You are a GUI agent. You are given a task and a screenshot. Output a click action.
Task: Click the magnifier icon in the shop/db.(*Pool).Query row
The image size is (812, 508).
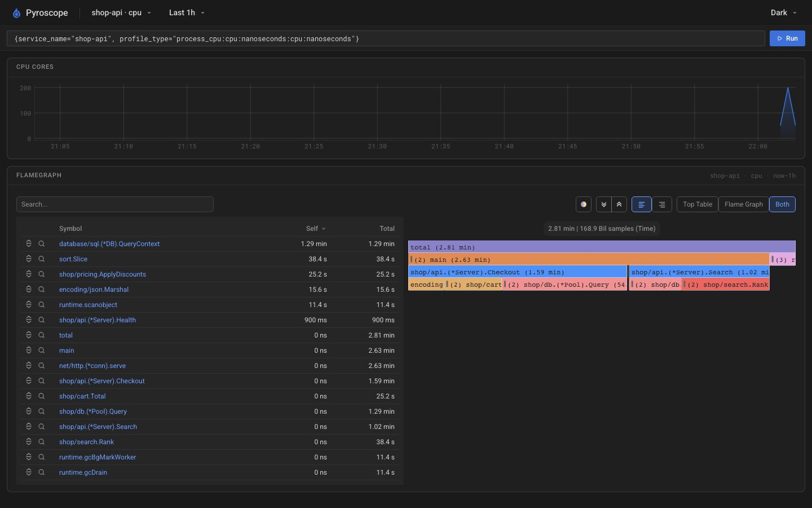(42, 411)
